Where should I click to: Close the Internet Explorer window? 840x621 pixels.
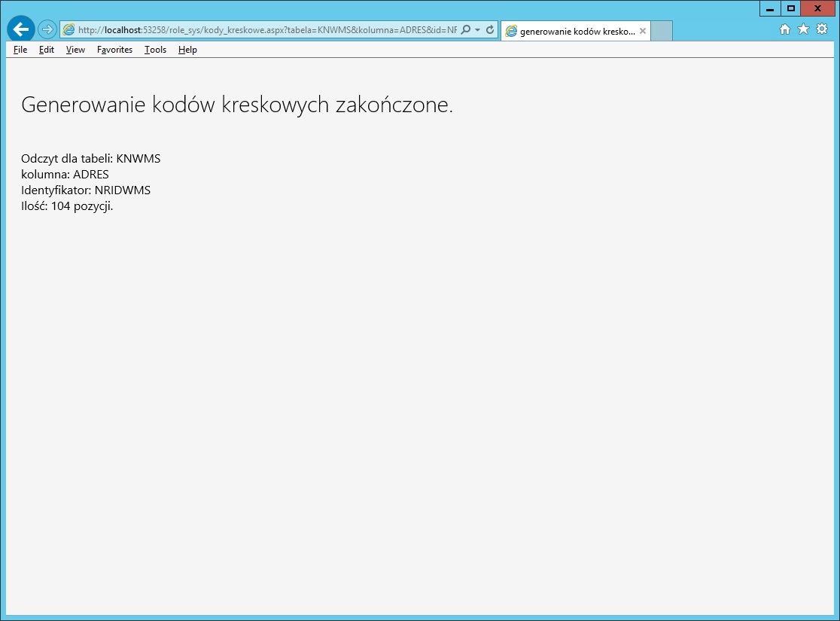tap(817, 8)
